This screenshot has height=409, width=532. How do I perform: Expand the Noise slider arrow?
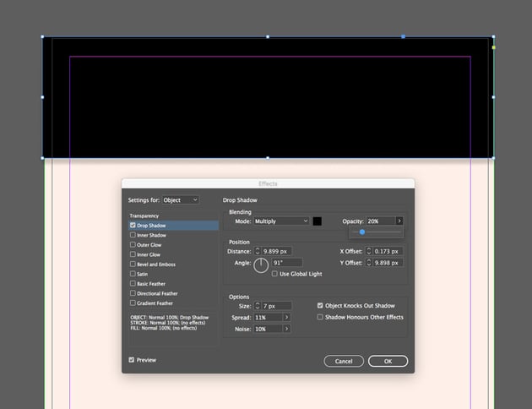[x=287, y=329]
